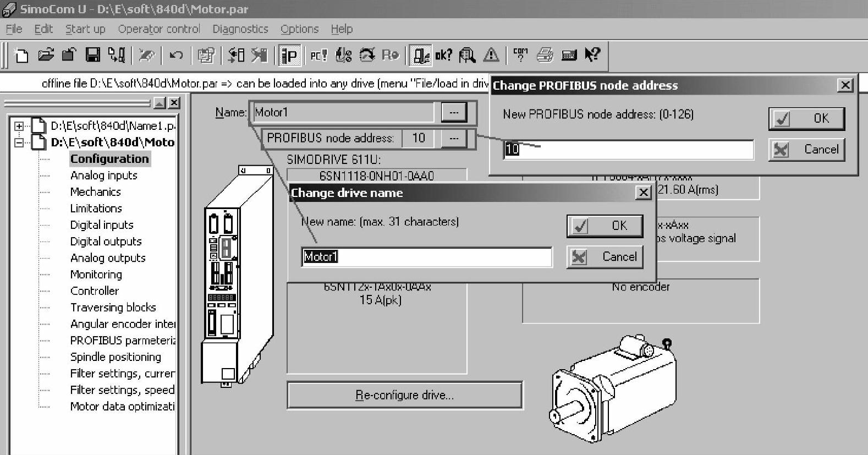Select Limitations in the tree

(96, 209)
